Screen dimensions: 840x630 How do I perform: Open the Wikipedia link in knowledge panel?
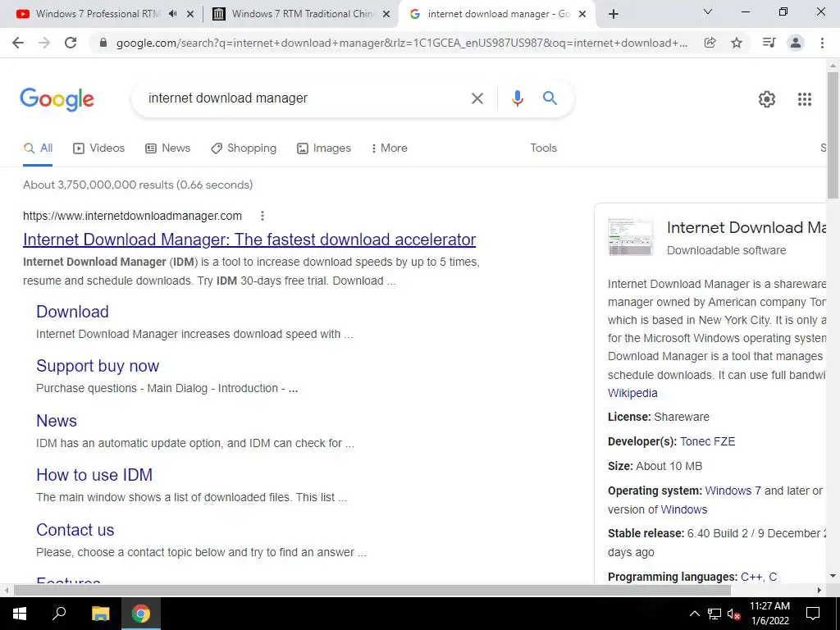(632, 393)
